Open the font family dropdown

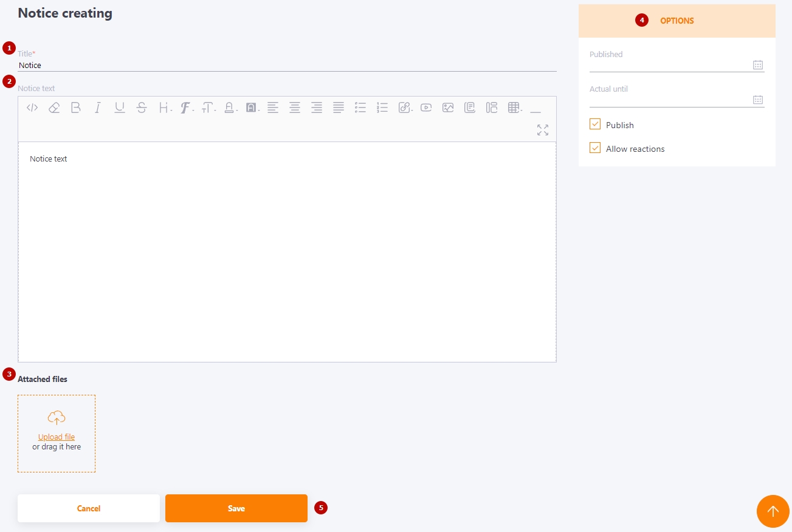click(x=187, y=107)
